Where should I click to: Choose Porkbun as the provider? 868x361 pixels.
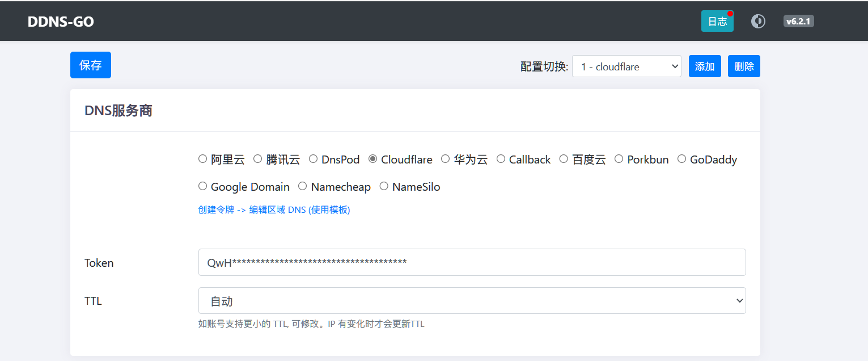(619, 159)
